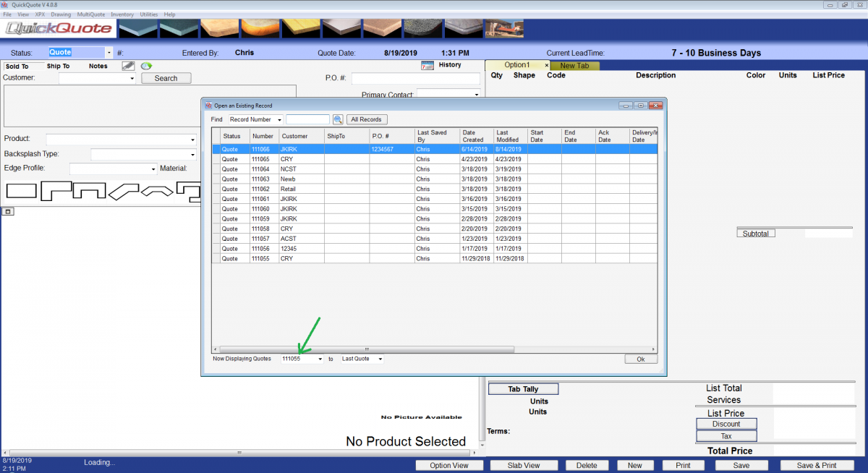Click the pencil icon next to Notes
This screenshot has width=868, height=473.
tap(128, 66)
